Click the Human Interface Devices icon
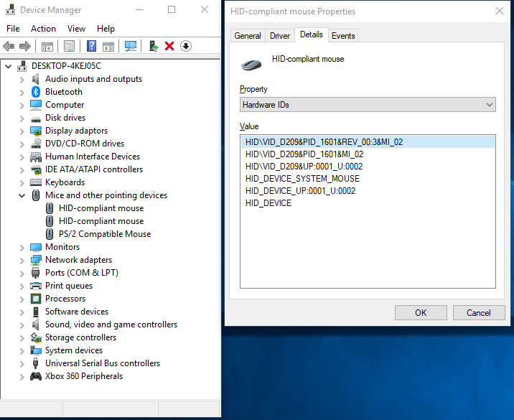 point(36,157)
